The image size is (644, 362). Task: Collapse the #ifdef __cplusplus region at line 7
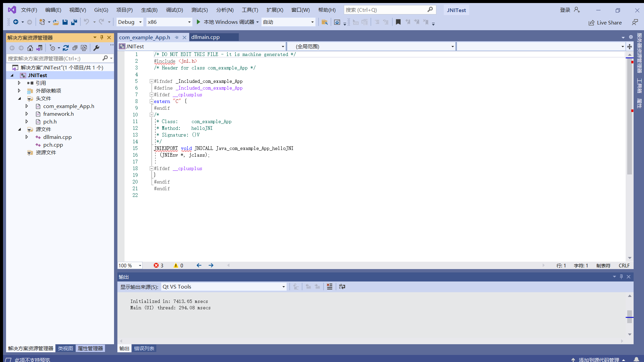[151, 95]
